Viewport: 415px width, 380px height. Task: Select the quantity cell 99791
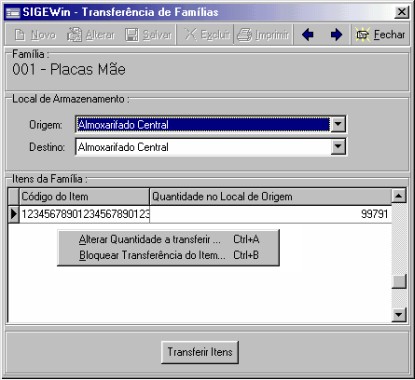click(x=270, y=214)
